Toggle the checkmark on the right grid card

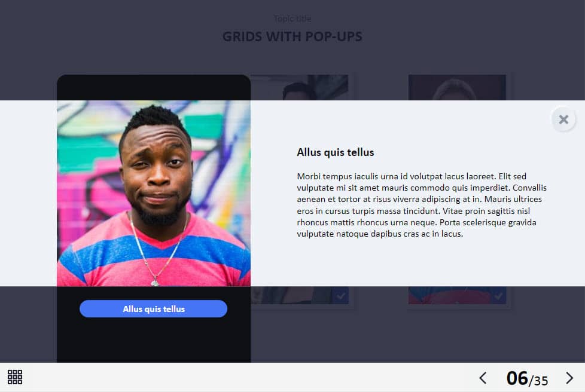point(498,296)
